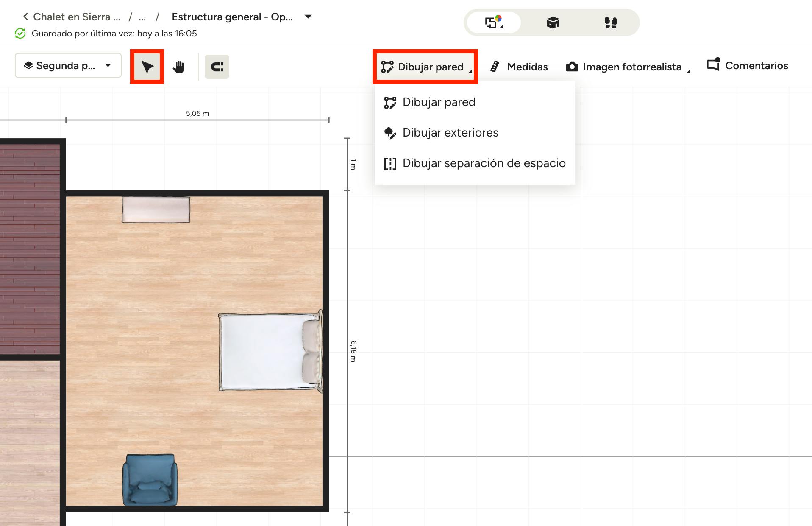
Task: Switch to 2D floor plan view
Action: point(493,22)
